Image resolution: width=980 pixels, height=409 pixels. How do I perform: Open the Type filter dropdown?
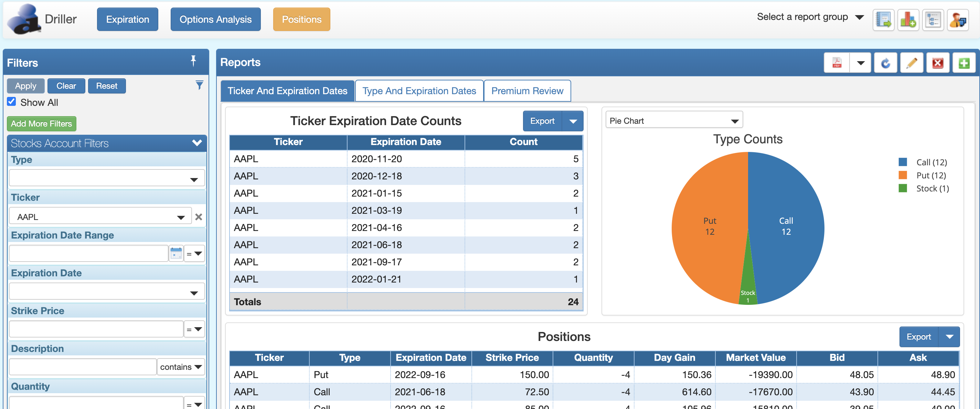coord(107,178)
